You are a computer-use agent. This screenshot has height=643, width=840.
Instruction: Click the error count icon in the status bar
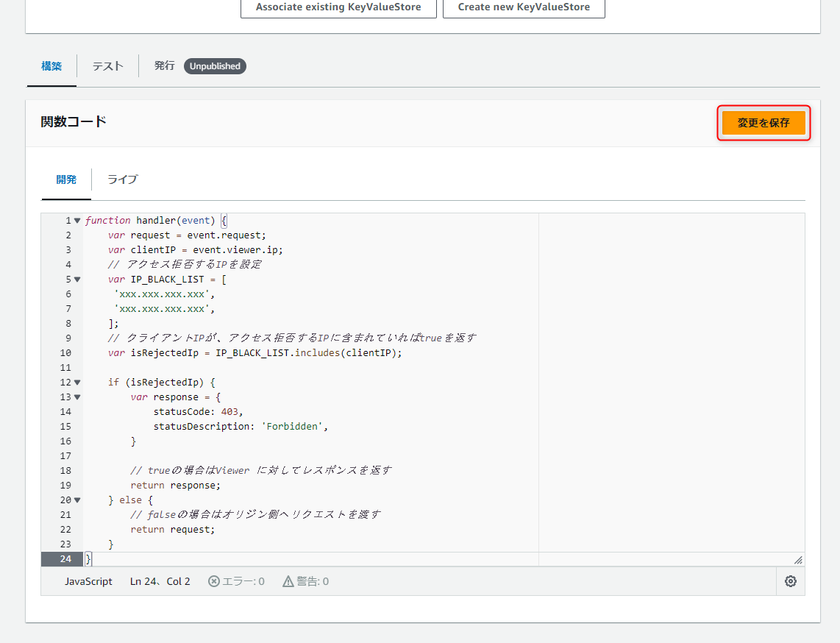pyautogui.click(x=213, y=581)
